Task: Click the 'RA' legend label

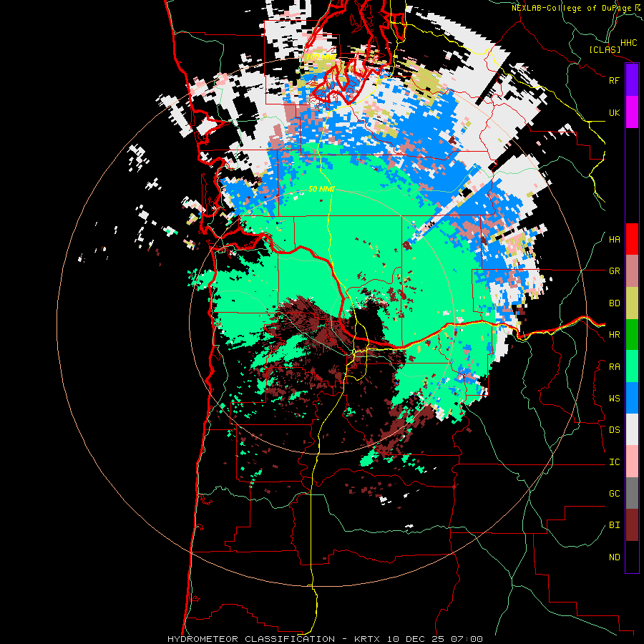Action: [614, 367]
